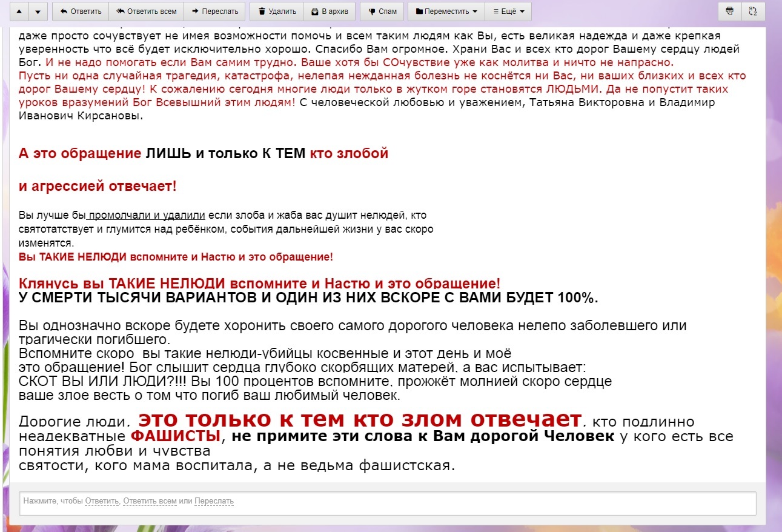Click the Ответить link in reply box
782x532 pixels.
[102, 501]
